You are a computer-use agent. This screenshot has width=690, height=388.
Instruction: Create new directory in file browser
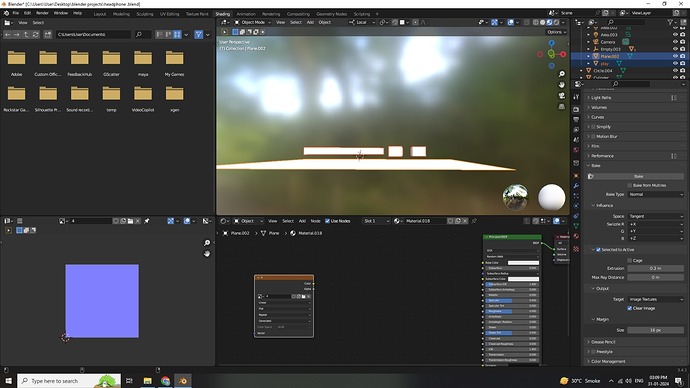point(48,34)
